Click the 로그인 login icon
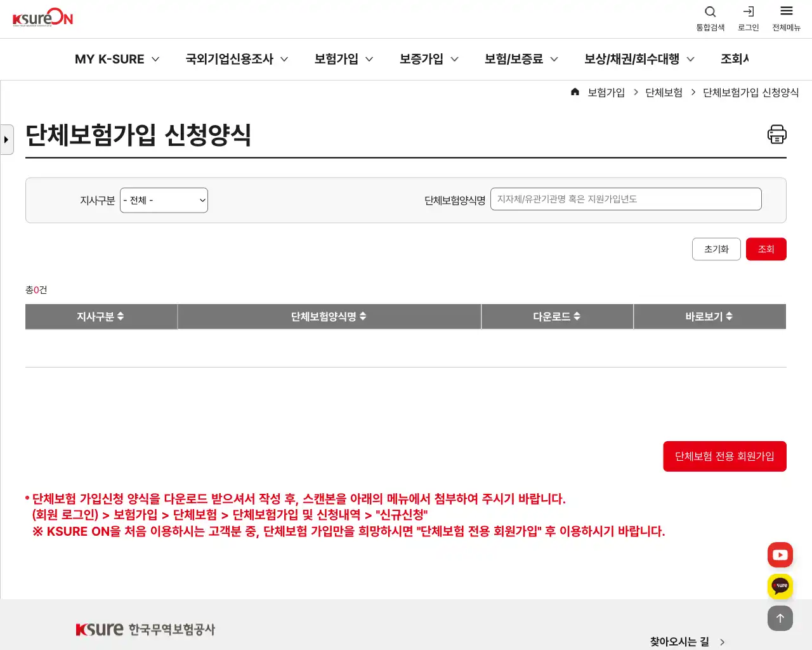812x650 pixels. [748, 11]
